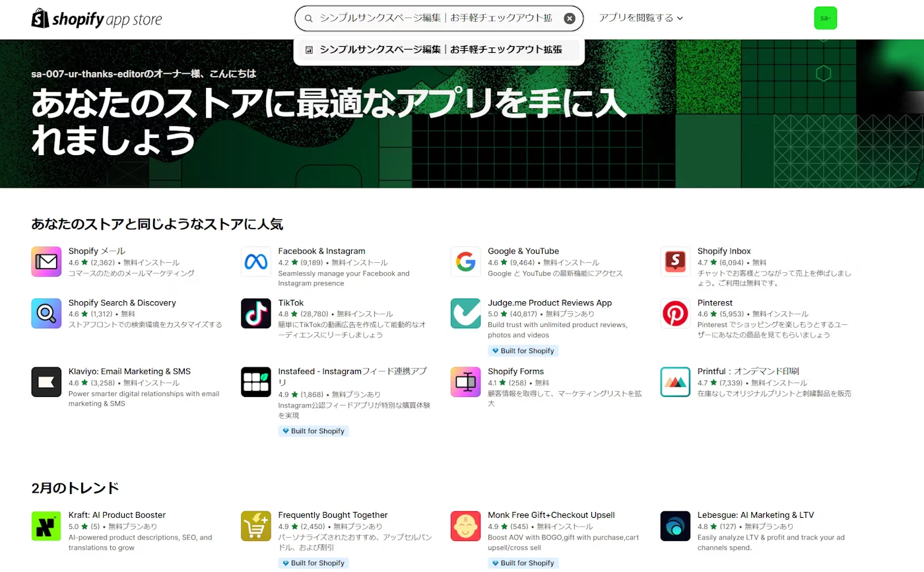
Task: Open the Frequently Bought Together cart icon
Action: (256, 526)
